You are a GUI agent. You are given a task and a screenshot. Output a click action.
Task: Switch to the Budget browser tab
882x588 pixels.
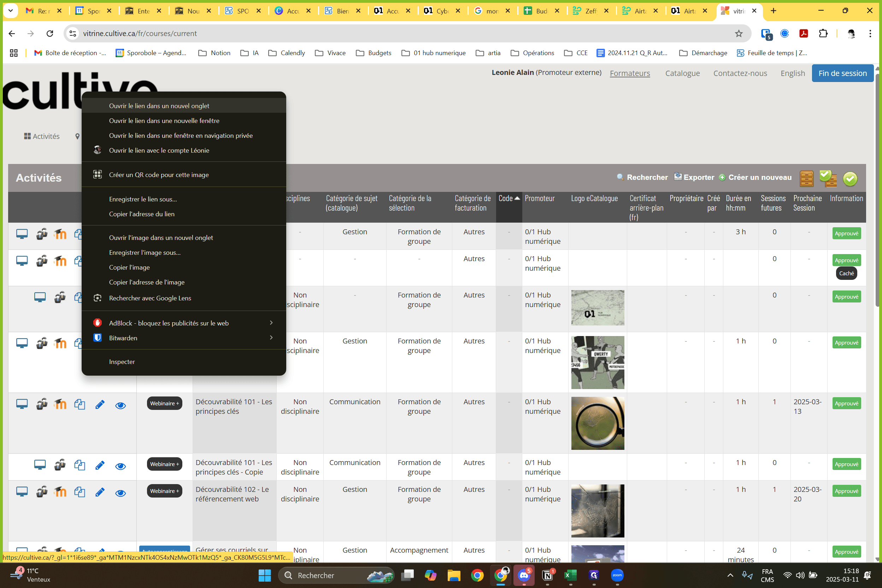541,11
